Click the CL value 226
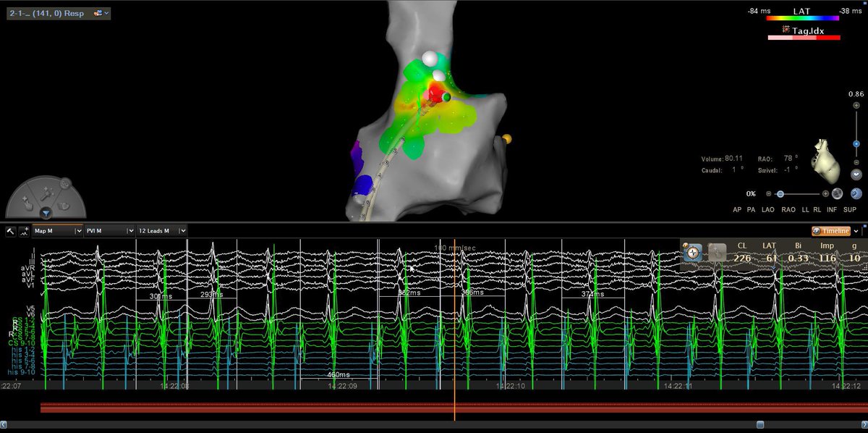Screen dimensions: 868x433 coord(742,258)
